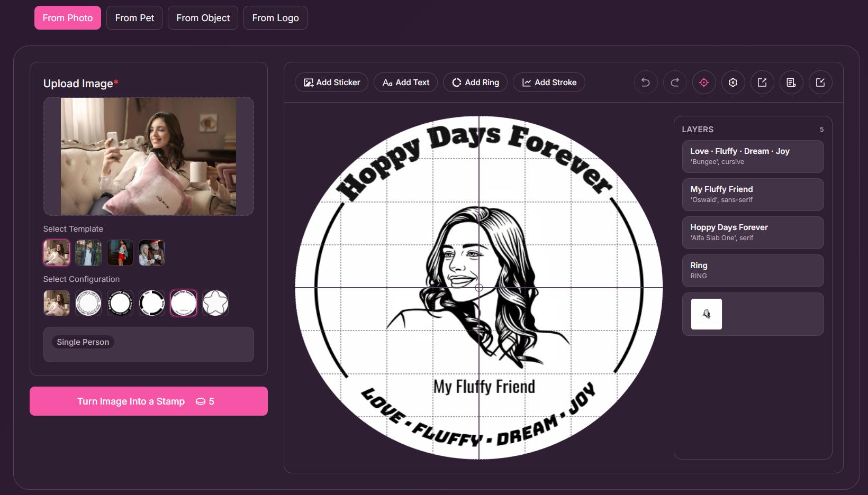Open the gear settings icon
Viewport: 868px width, 495px height.
coord(733,82)
